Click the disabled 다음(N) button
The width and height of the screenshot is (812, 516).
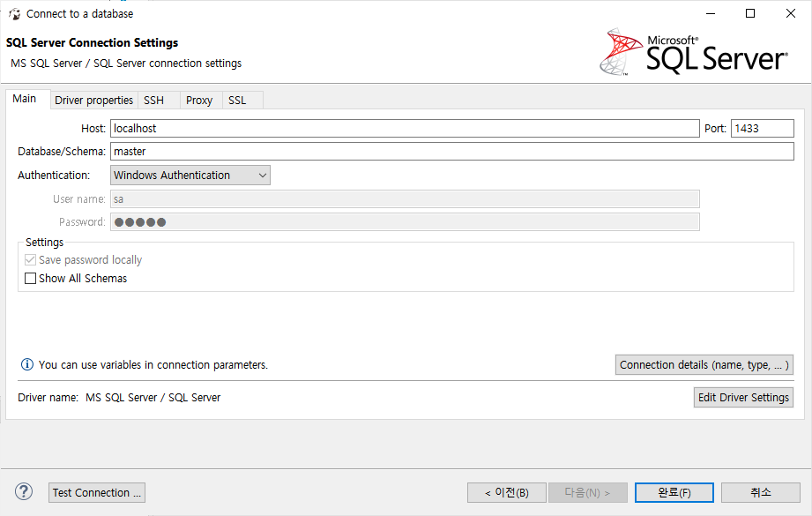tap(588, 493)
